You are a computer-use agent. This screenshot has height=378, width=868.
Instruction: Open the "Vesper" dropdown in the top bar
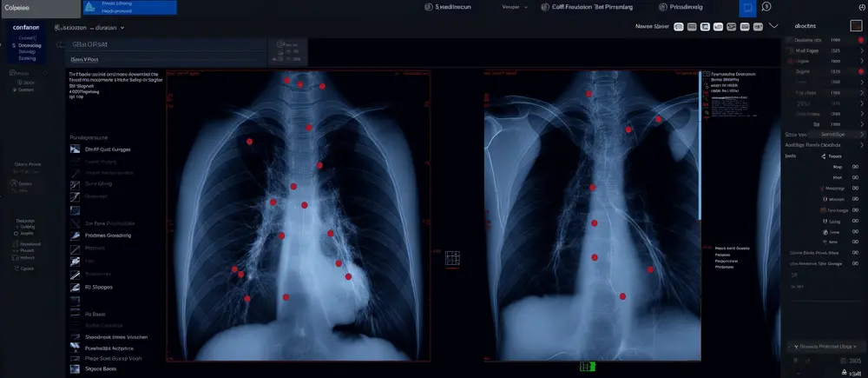pyautogui.click(x=515, y=7)
